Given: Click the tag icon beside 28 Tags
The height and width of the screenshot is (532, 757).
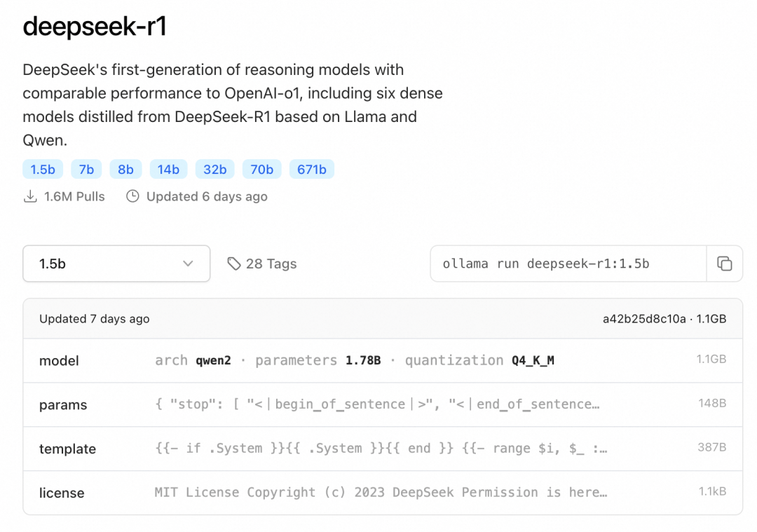Looking at the screenshot, I should pos(234,264).
